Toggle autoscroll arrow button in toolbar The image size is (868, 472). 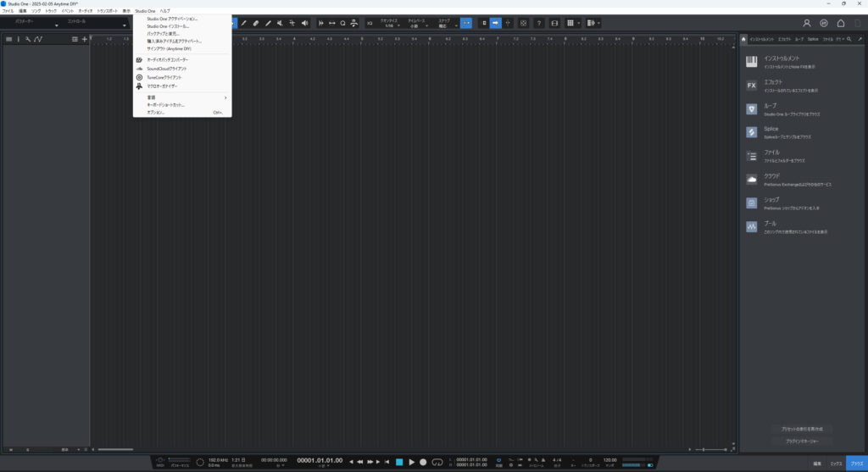tap(496, 23)
